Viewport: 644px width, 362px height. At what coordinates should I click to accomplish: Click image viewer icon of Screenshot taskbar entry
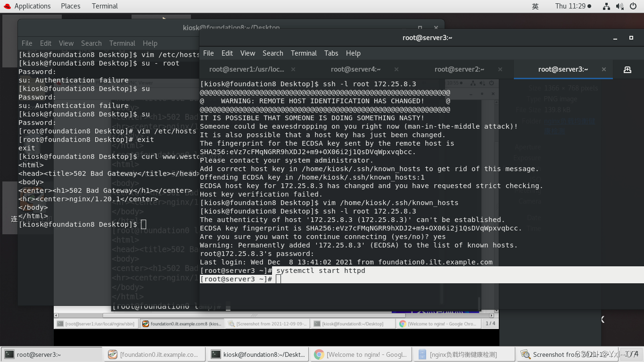tap(525, 354)
